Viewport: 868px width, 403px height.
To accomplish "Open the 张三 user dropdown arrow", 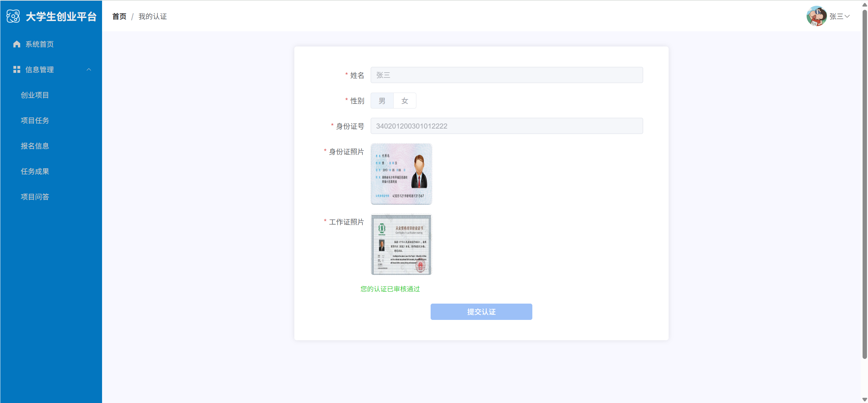I will [847, 16].
